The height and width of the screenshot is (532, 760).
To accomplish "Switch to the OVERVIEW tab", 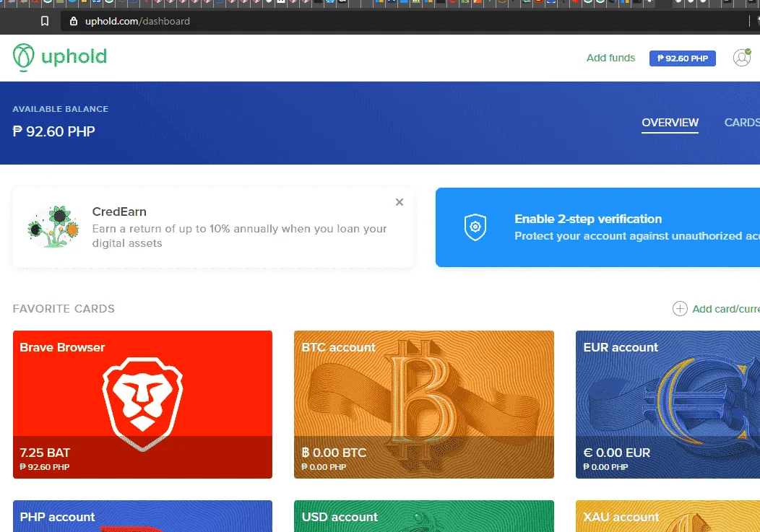I will [670, 123].
